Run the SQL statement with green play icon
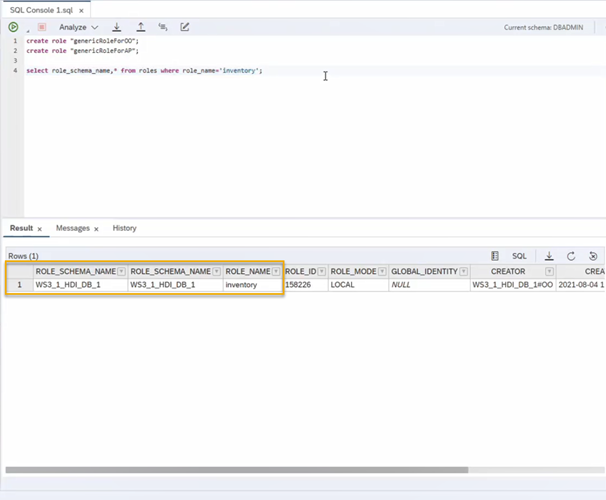Viewport: 606px width, 500px height. pyautogui.click(x=13, y=27)
